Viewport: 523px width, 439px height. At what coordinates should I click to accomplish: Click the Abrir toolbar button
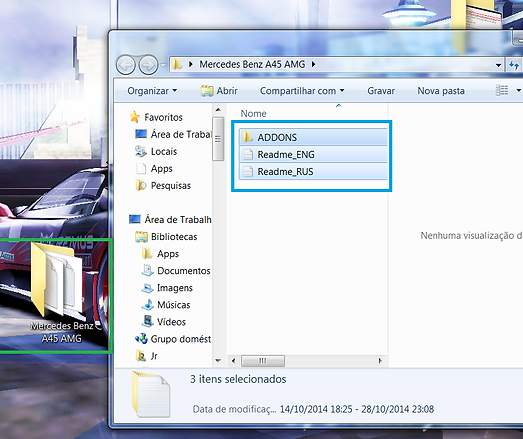pyautogui.click(x=219, y=91)
